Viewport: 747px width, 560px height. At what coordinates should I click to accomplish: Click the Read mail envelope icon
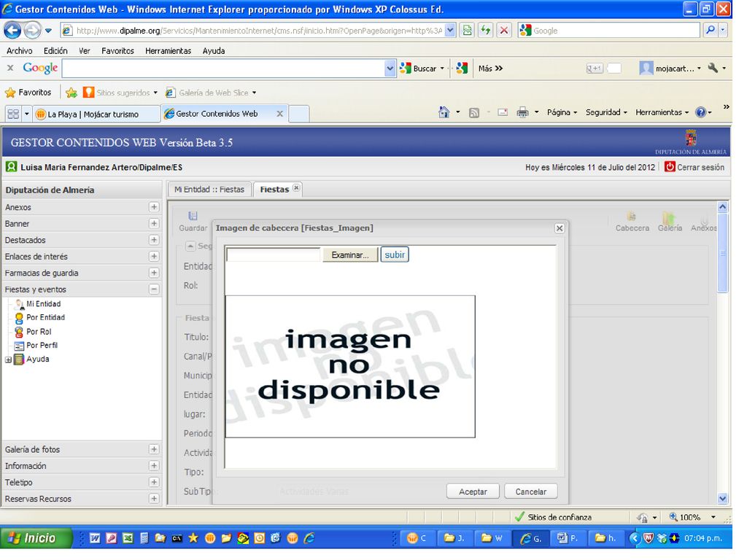tap(503, 112)
